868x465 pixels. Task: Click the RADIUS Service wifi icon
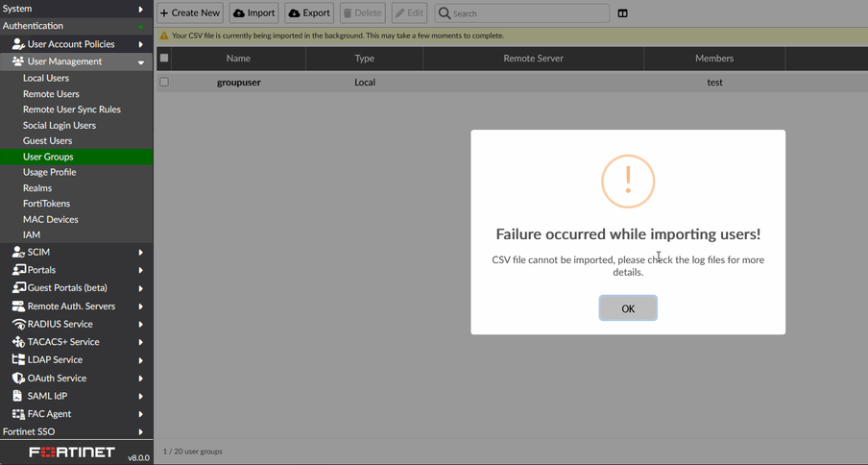coord(18,324)
